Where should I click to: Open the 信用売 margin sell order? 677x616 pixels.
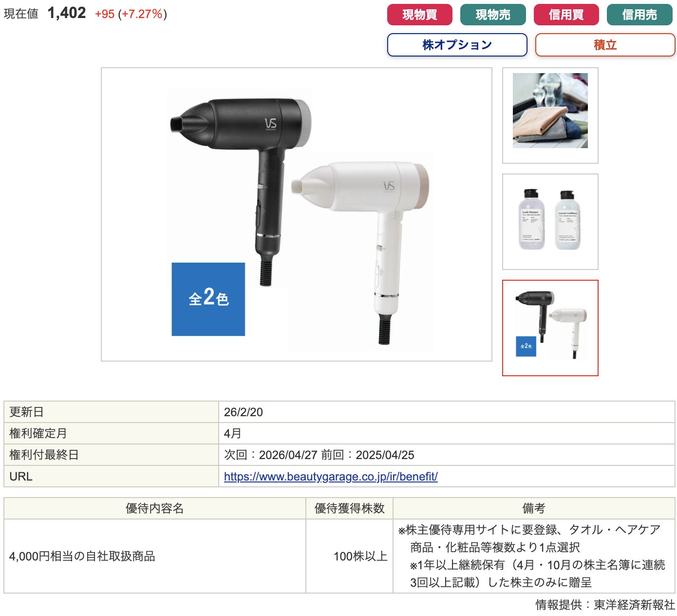pyautogui.click(x=639, y=15)
